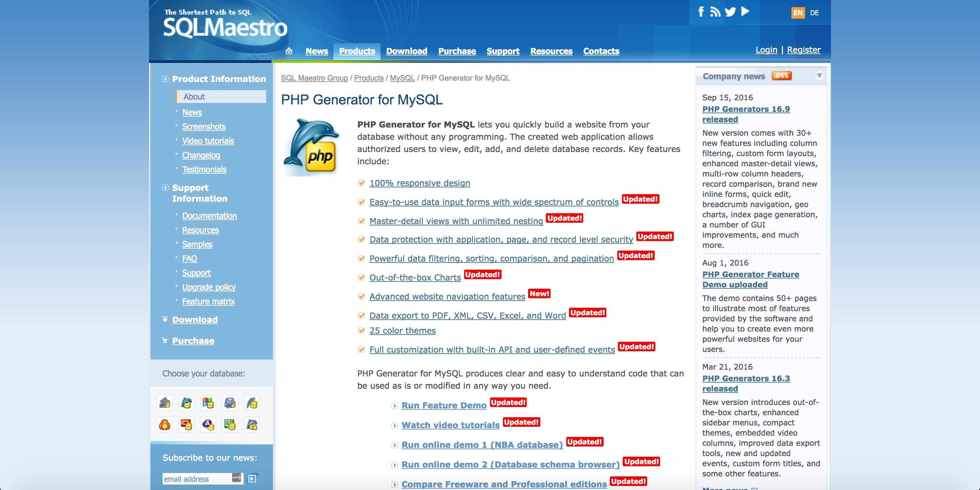Image resolution: width=980 pixels, height=490 pixels.
Task: Click the Login link
Action: [x=766, y=50]
